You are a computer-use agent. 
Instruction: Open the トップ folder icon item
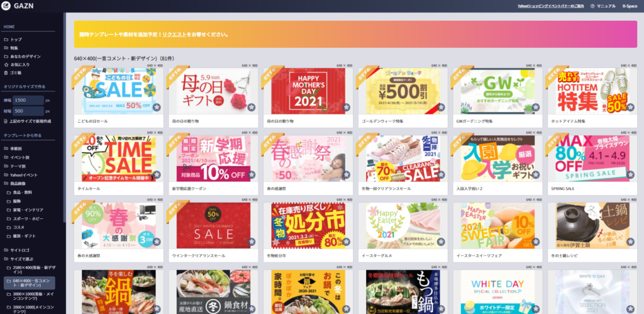[6, 40]
